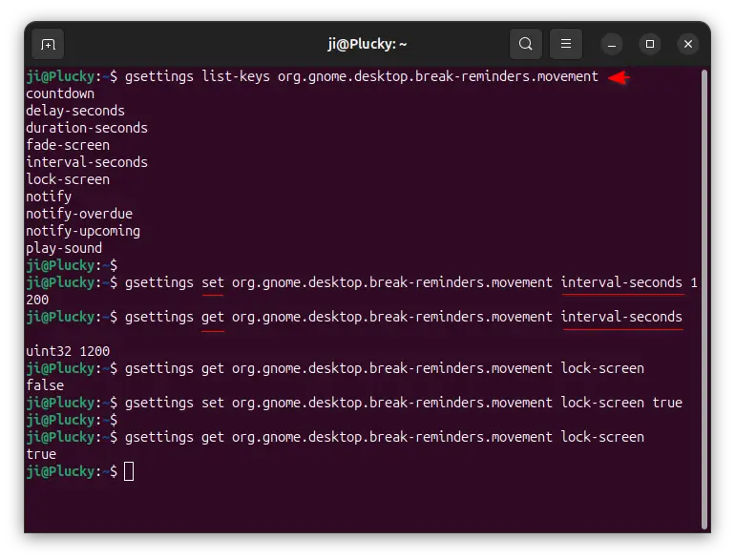Viewport: 735px width, 560px height.
Task: Click the 'notify-overdue' output line
Action: pos(79,214)
